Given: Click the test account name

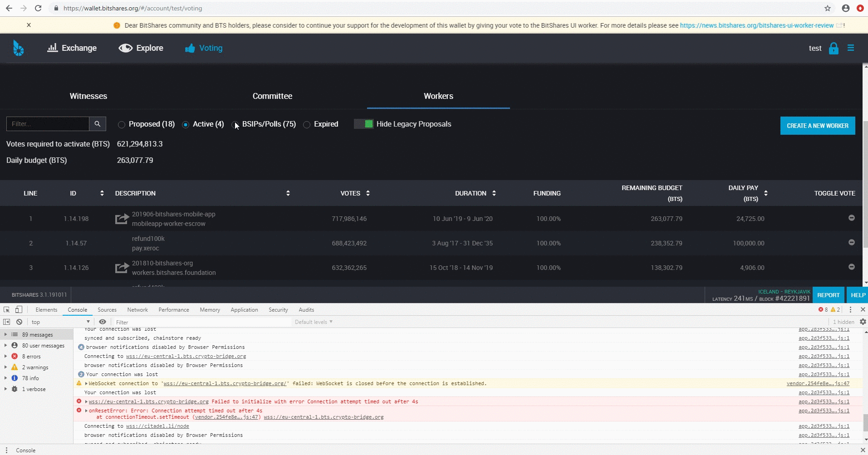Looking at the screenshot, I should point(815,48).
